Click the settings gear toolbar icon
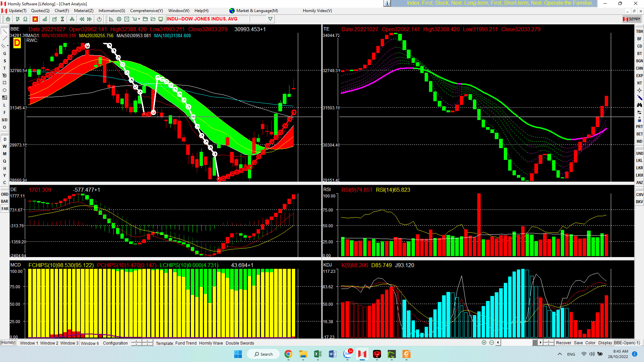 [119, 19]
